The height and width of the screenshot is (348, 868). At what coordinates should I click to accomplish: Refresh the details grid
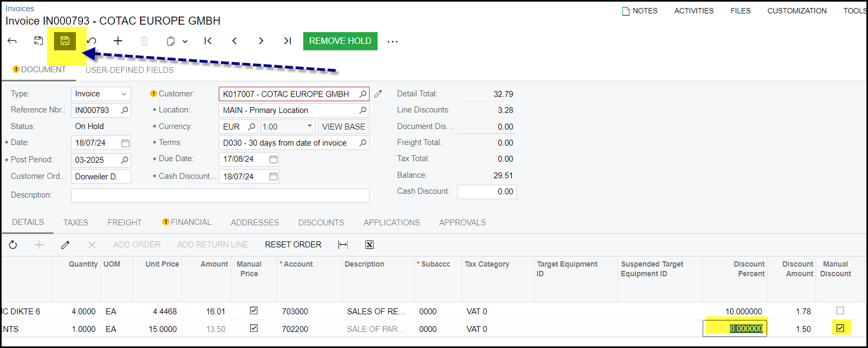(x=13, y=245)
